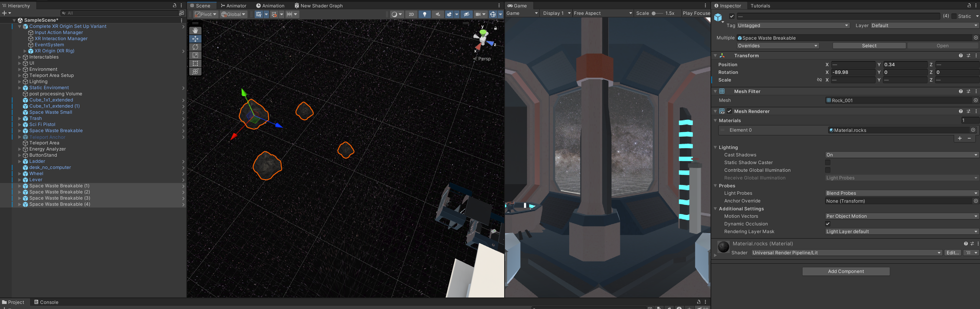Select the Rotate tool
The image size is (980, 309).
tap(195, 47)
